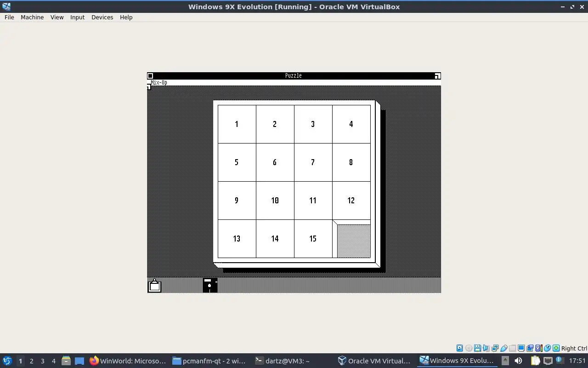Click the recording status icon

pyautogui.click(x=530, y=348)
